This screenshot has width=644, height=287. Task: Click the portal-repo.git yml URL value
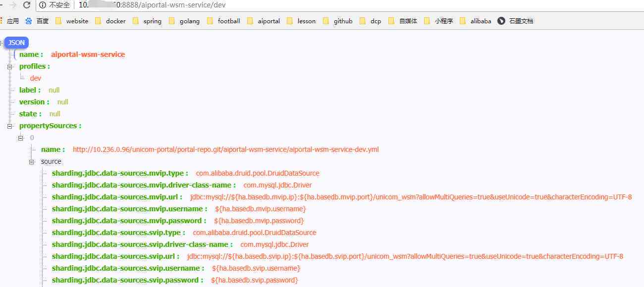click(x=225, y=149)
